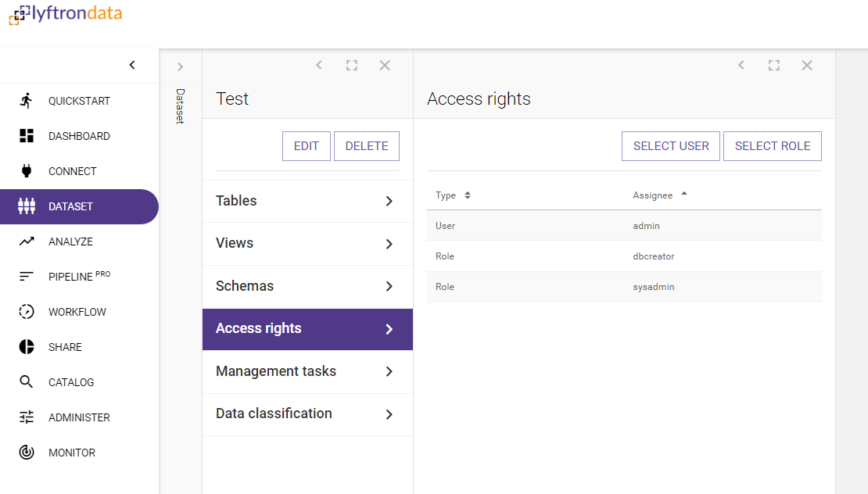The image size is (868, 494).
Task: Toggle Assignee column sort arrow
Action: (684, 194)
